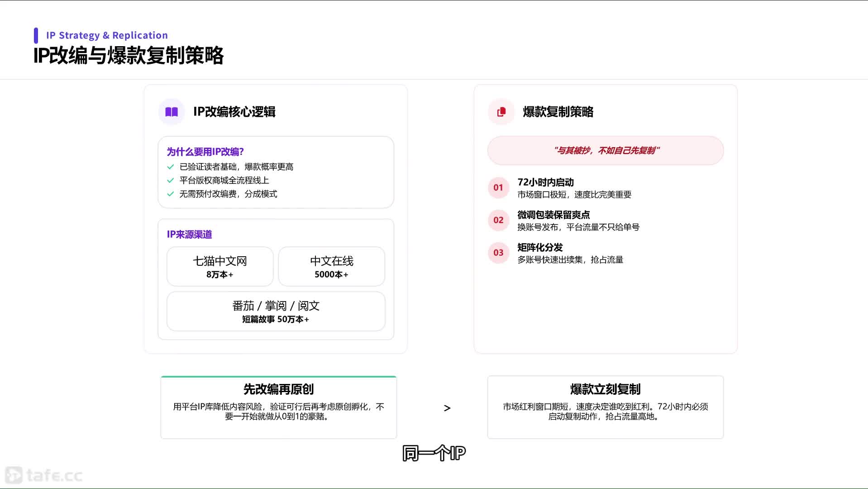The image size is (868, 489).
Task: Select the 番茄 / 掌阅 / 阅文 card
Action: pyautogui.click(x=276, y=312)
